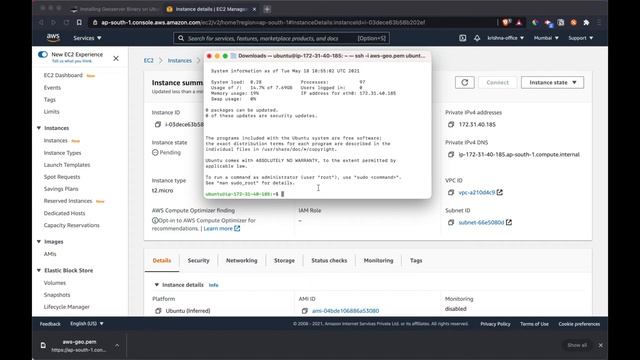Viewport: 640px width, 360px height.
Task: Click the AWS logo home icon
Action: 53,38
